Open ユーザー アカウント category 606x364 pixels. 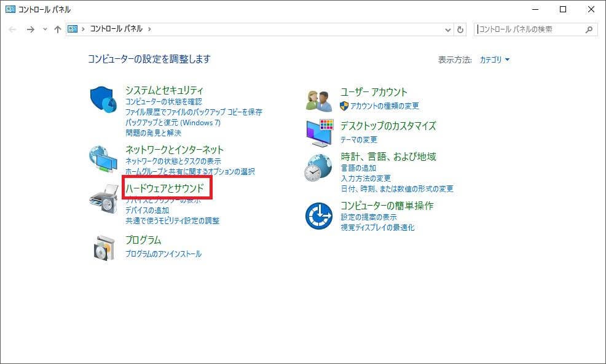tap(373, 92)
